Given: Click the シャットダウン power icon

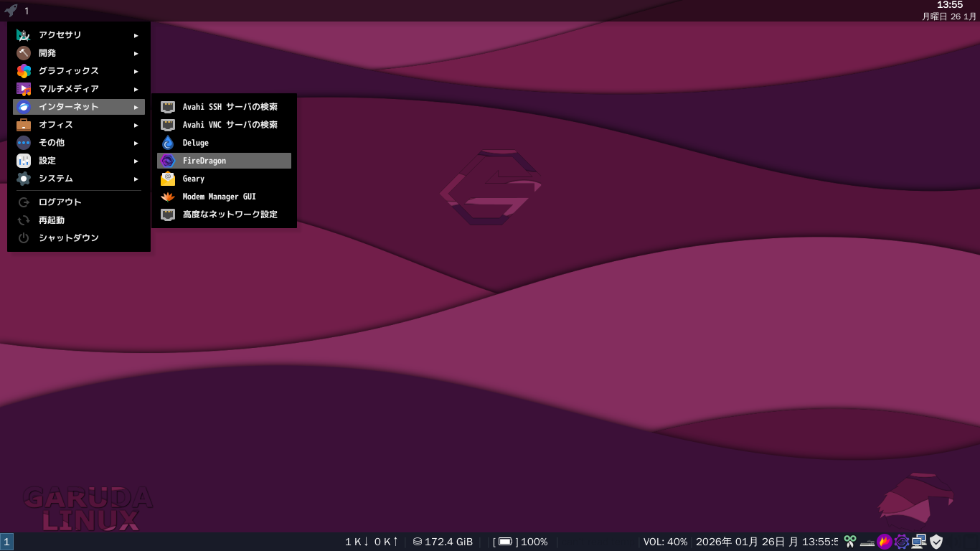Looking at the screenshot, I should coord(24,238).
